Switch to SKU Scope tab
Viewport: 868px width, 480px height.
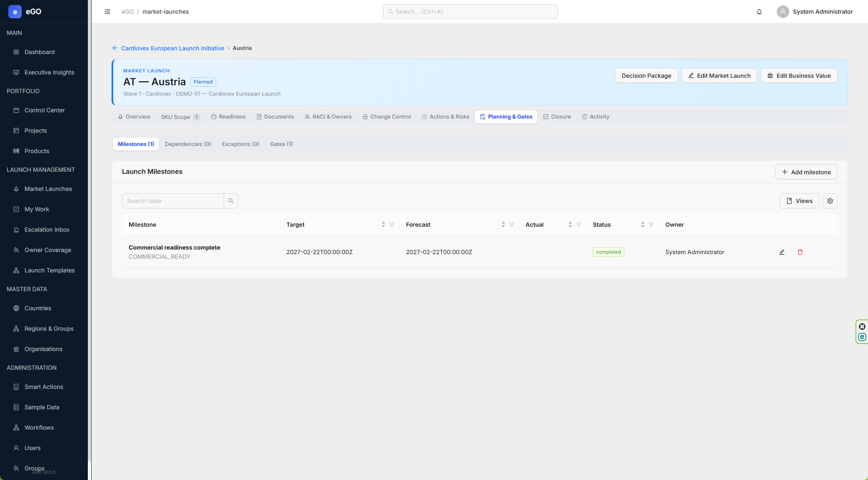(180, 117)
